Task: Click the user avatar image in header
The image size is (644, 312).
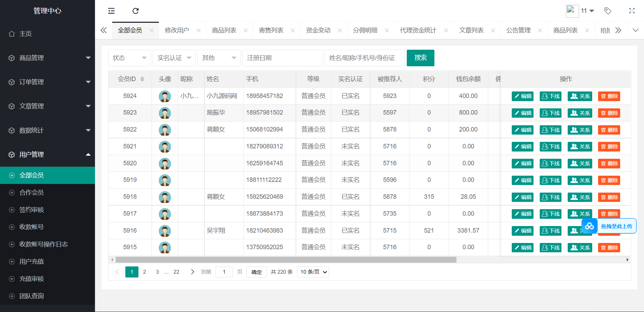Action: [x=572, y=11]
